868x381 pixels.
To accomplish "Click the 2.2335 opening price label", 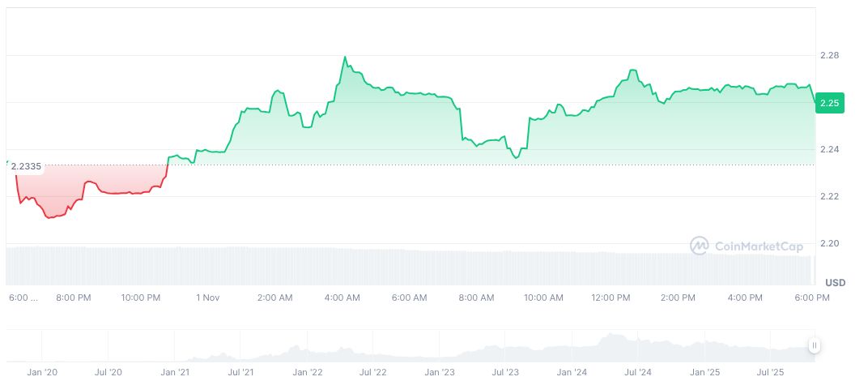I will [26, 166].
